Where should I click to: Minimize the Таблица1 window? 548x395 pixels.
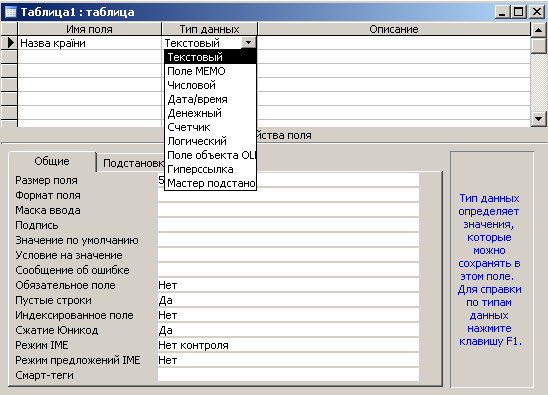tap(502, 12)
